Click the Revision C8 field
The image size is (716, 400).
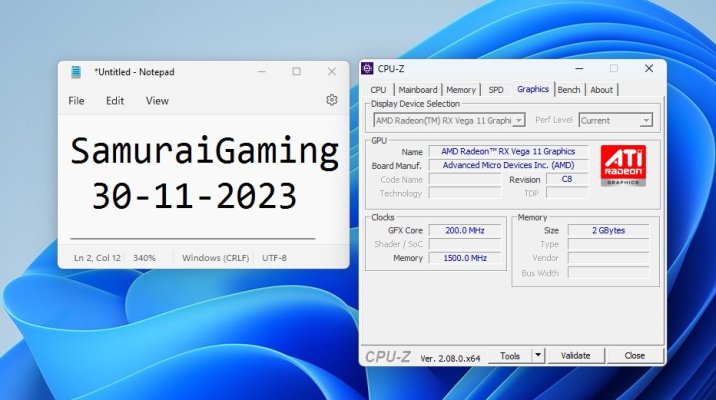(567, 179)
